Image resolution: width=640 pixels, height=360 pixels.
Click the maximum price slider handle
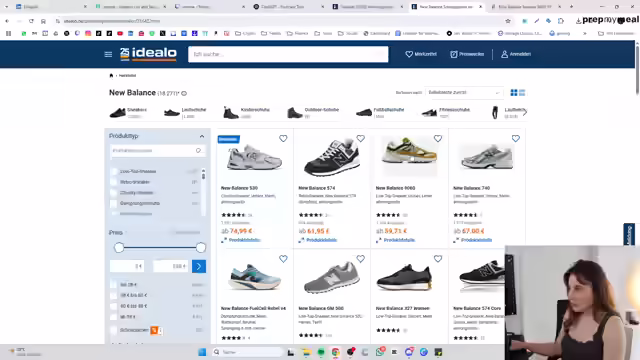[x=200, y=247]
